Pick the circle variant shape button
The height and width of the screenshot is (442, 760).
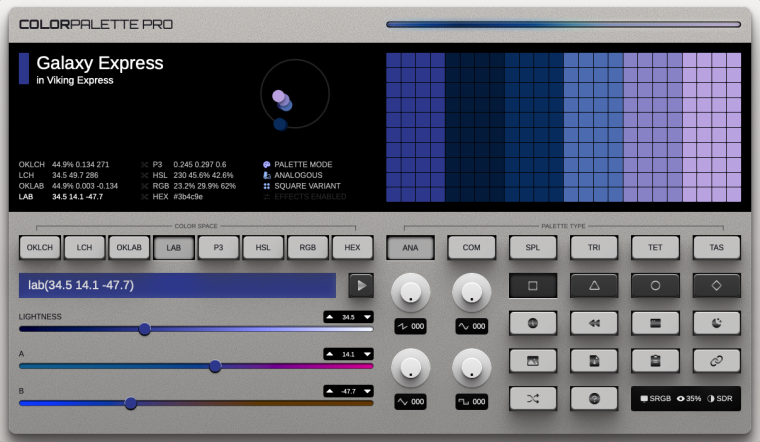click(655, 286)
